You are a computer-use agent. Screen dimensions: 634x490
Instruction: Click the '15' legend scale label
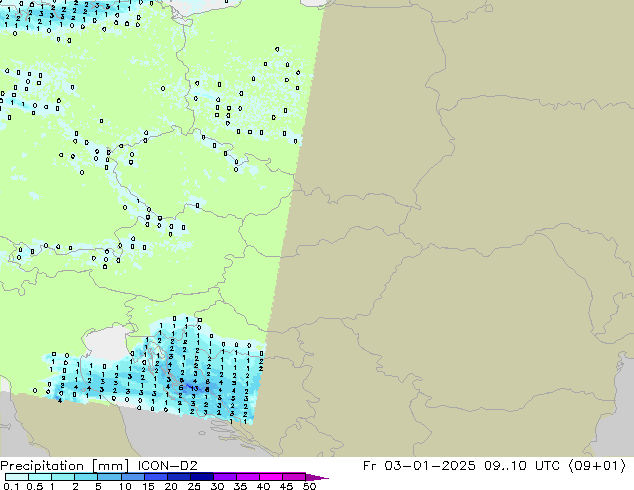tap(148, 486)
